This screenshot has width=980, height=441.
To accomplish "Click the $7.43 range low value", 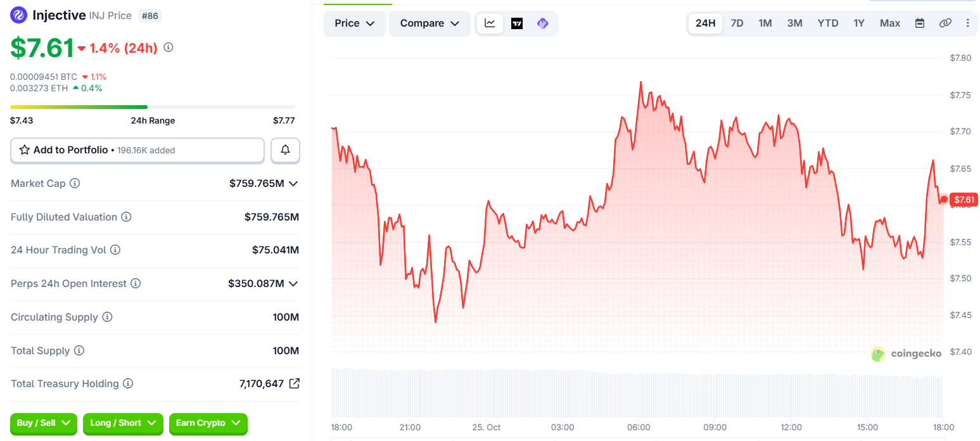I will pos(22,120).
